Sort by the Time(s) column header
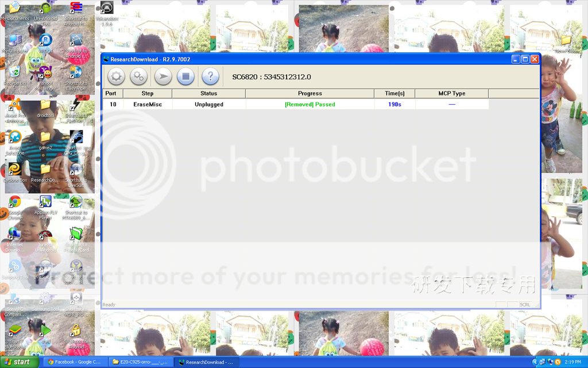Image resolution: width=588 pixels, height=368 pixels. point(394,93)
